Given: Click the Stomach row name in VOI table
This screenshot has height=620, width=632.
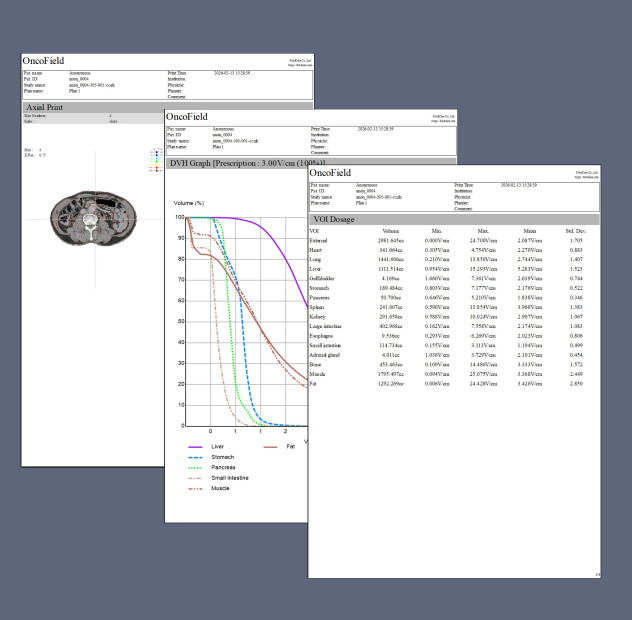Looking at the screenshot, I should point(319,288).
